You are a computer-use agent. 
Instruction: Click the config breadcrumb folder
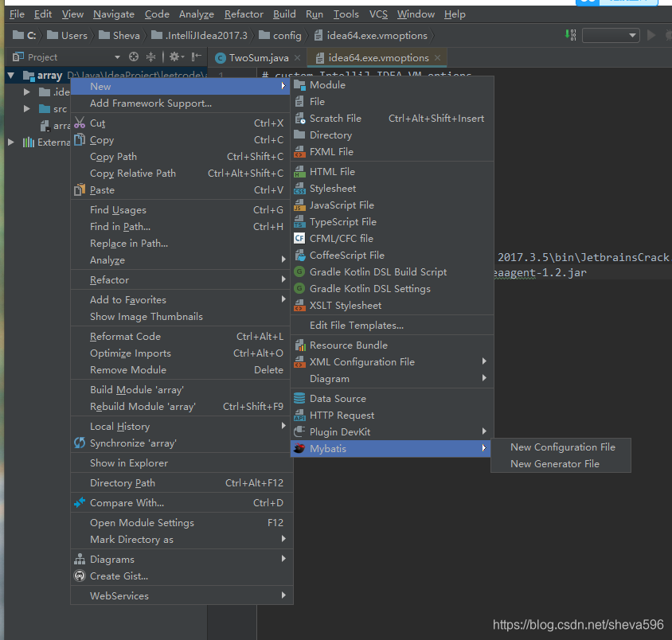point(280,36)
